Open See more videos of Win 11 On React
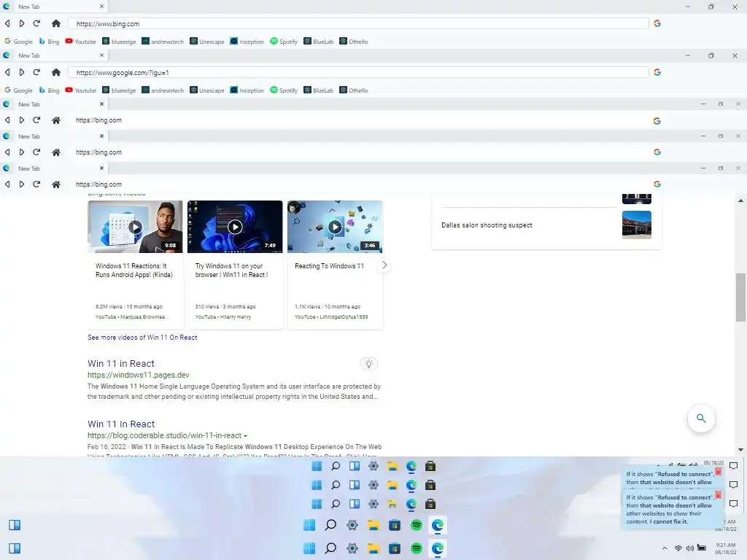Screen dimensions: 747x560 (x=142, y=337)
